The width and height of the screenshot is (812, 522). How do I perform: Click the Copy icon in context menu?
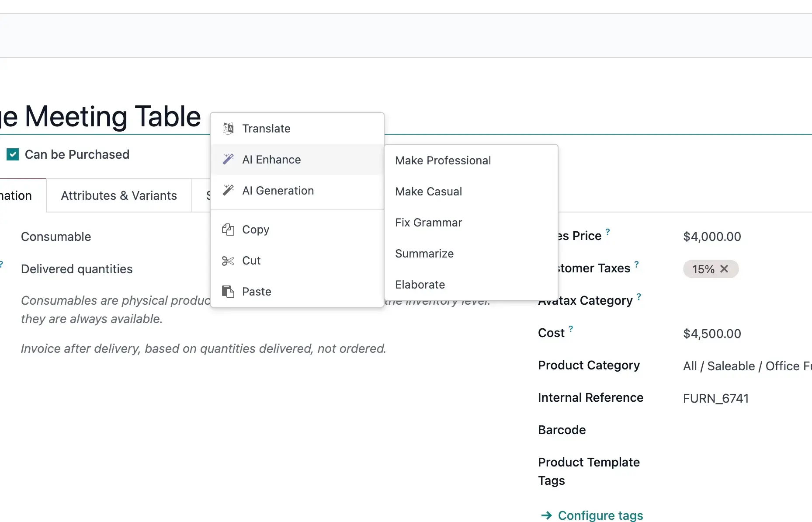pos(228,230)
